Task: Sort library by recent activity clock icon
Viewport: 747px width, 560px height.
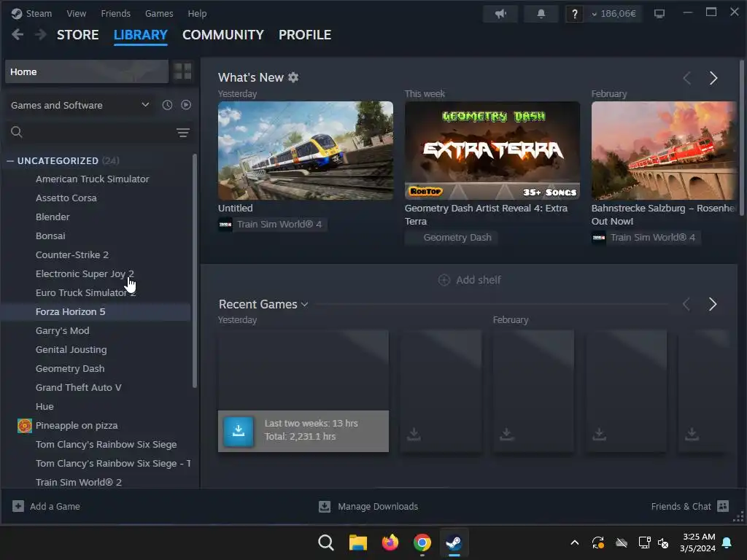Action: tap(167, 105)
